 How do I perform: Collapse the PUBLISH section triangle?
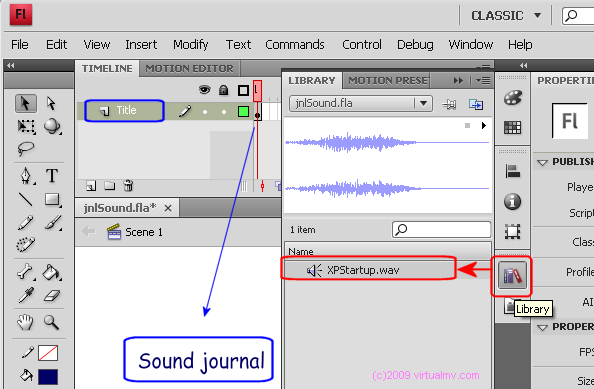pos(542,162)
